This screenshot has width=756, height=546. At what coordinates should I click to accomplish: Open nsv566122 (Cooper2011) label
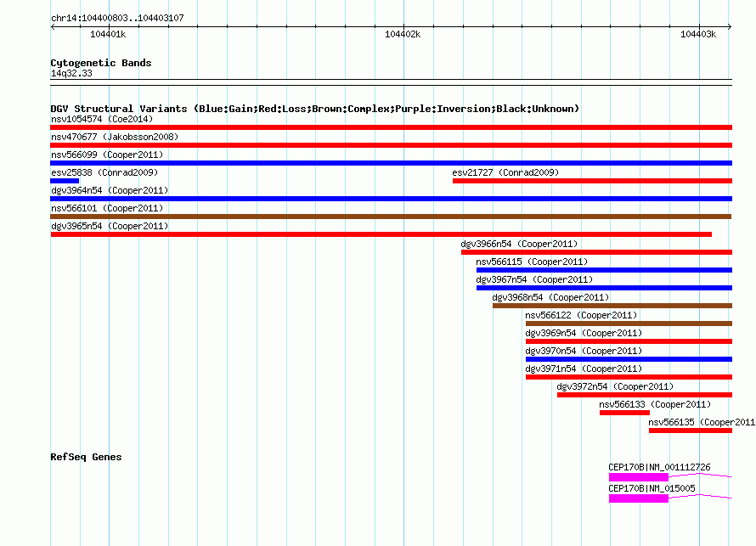(x=581, y=315)
